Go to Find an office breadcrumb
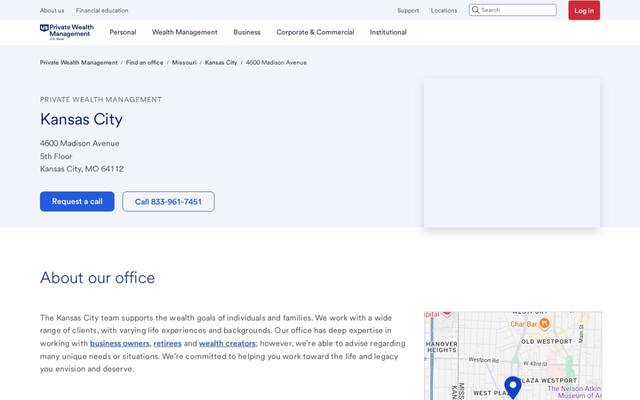 tap(144, 62)
